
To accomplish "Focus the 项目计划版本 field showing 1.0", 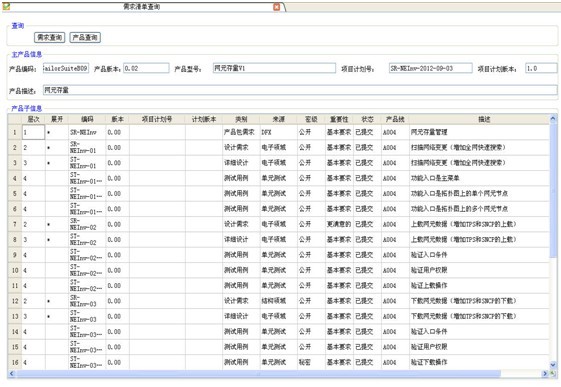I will pyautogui.click(x=541, y=68).
